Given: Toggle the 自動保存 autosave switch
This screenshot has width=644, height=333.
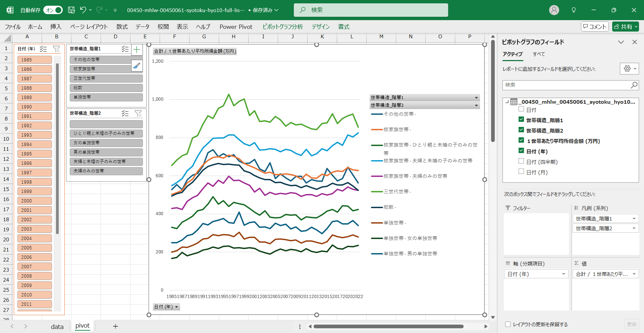Looking at the screenshot, I should pyautogui.click(x=53, y=10).
